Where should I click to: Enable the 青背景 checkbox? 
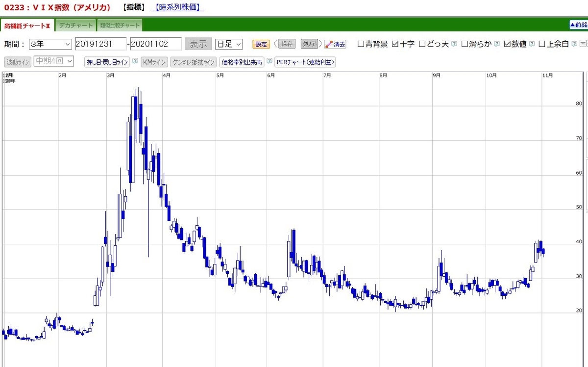pyautogui.click(x=361, y=44)
